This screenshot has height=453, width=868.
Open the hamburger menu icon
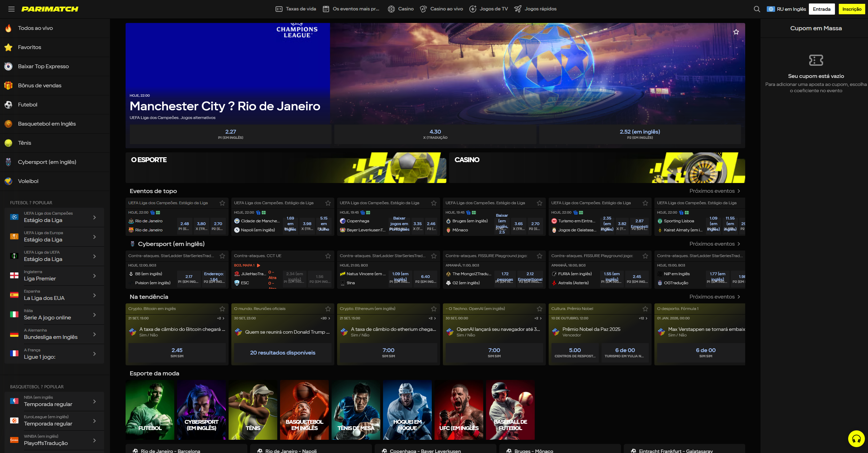11,9
